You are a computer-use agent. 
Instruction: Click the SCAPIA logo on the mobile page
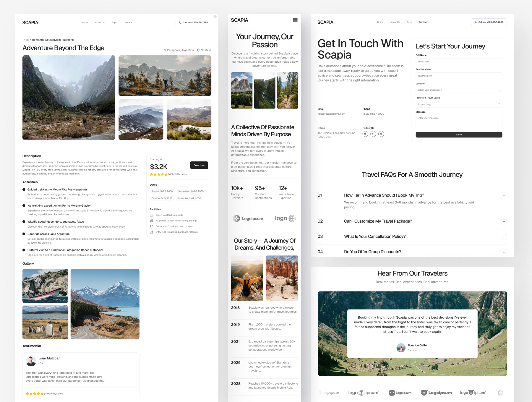coord(239,20)
